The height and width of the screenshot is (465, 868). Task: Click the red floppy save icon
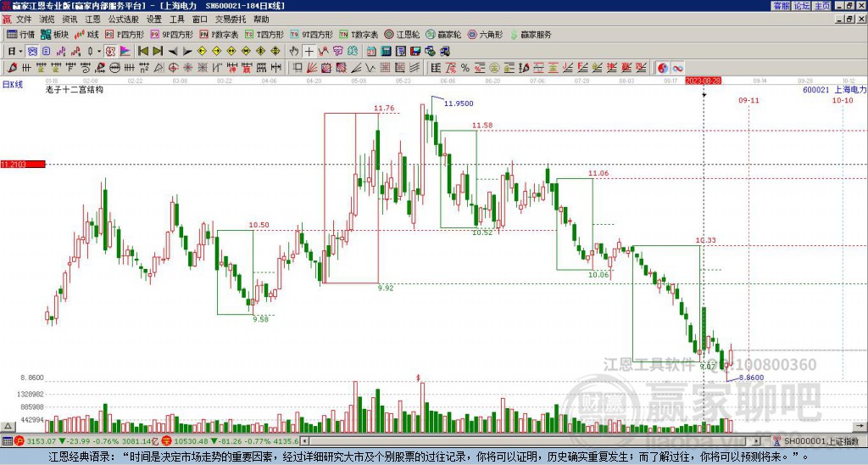pyautogui.click(x=415, y=51)
